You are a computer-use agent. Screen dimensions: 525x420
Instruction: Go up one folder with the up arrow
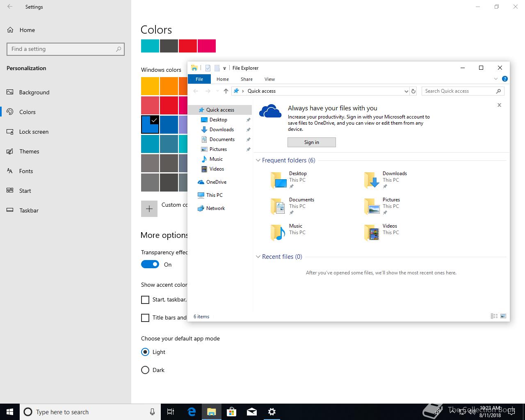[226, 91]
